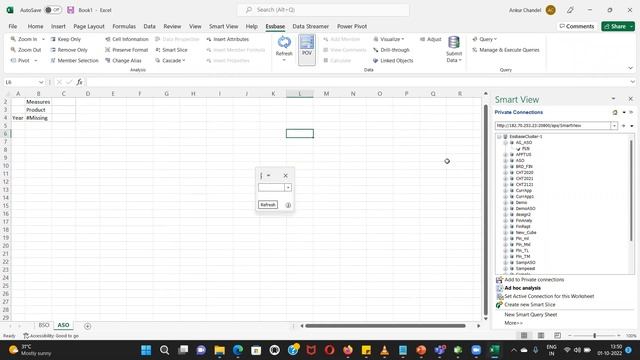Click the horizontal scrollbar thumb
This screenshot has width=640, height=360.
click(x=385, y=326)
